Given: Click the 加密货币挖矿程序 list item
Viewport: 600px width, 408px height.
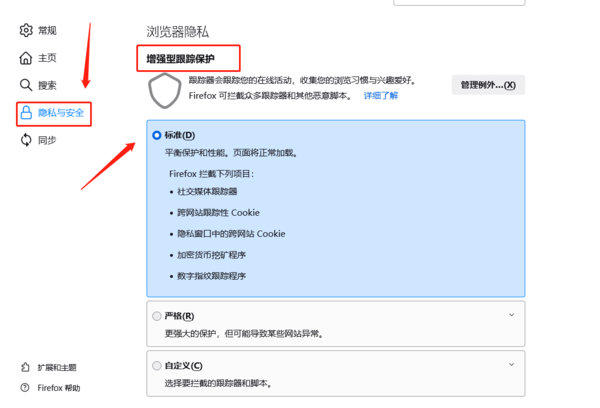Looking at the screenshot, I should tap(211, 255).
